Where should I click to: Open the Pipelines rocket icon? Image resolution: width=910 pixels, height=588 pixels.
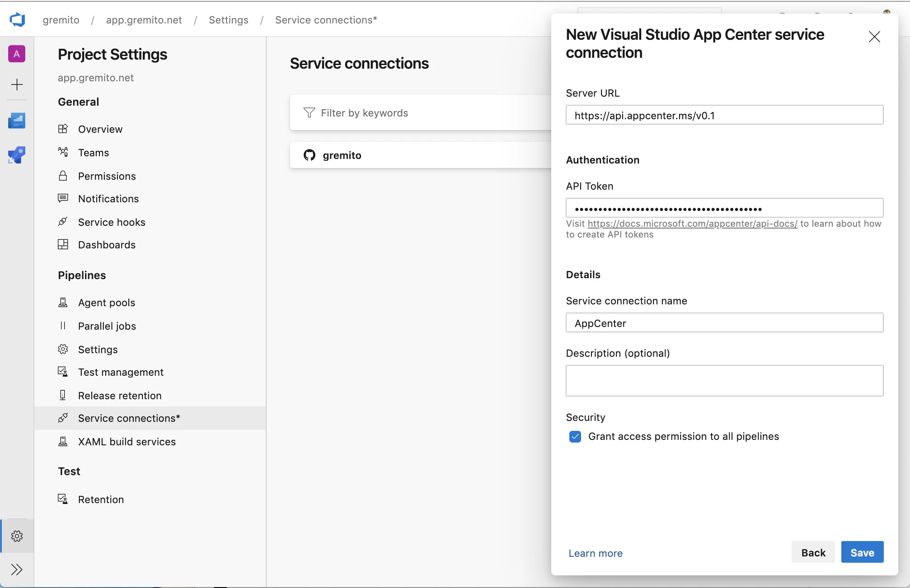tap(17, 155)
